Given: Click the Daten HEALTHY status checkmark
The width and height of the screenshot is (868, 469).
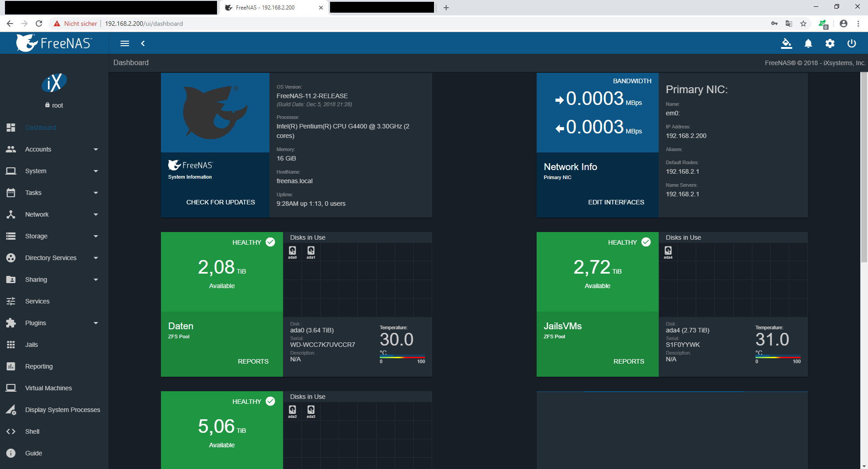Looking at the screenshot, I should click(x=270, y=242).
